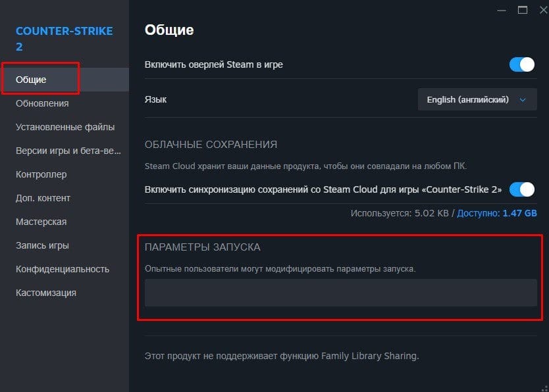Open the Доп. контент section
The height and width of the screenshot is (392, 549).
[x=43, y=198]
